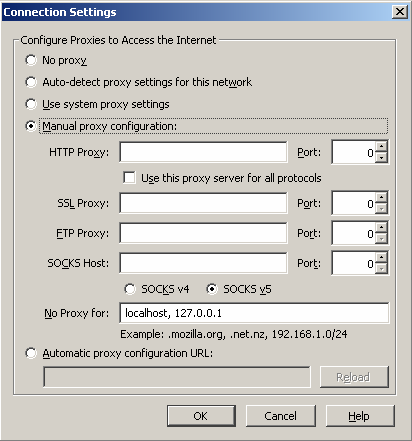The width and height of the screenshot is (412, 441).
Task: Close the Connection Settings dialog
Action: [x=400, y=12]
